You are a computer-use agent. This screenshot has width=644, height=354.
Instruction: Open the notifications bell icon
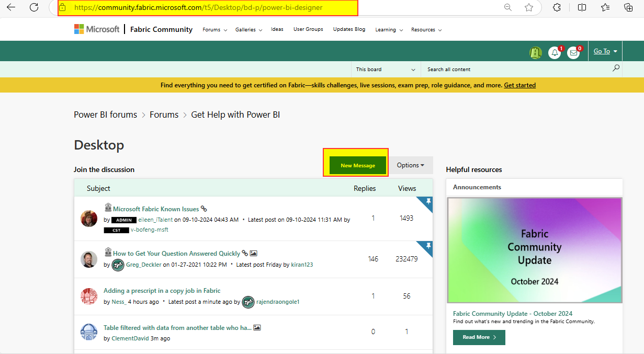555,52
